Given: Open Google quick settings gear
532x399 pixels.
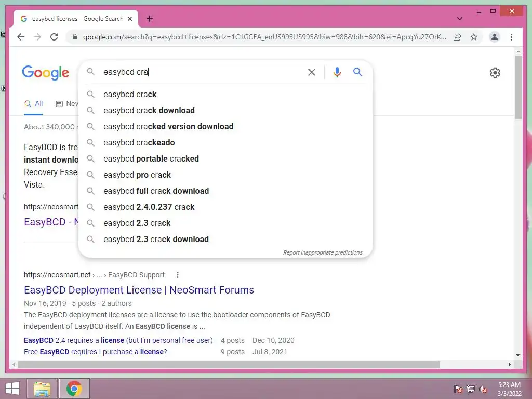Looking at the screenshot, I should [495, 72].
